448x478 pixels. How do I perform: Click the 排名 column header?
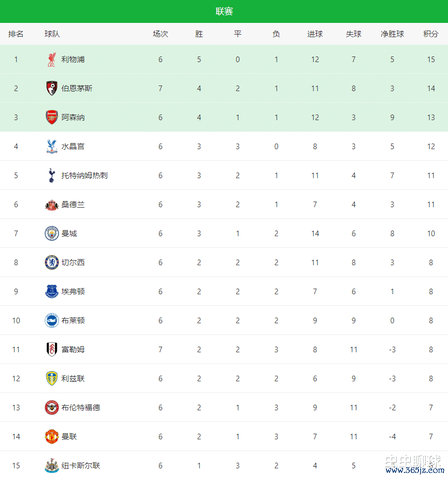[16, 34]
